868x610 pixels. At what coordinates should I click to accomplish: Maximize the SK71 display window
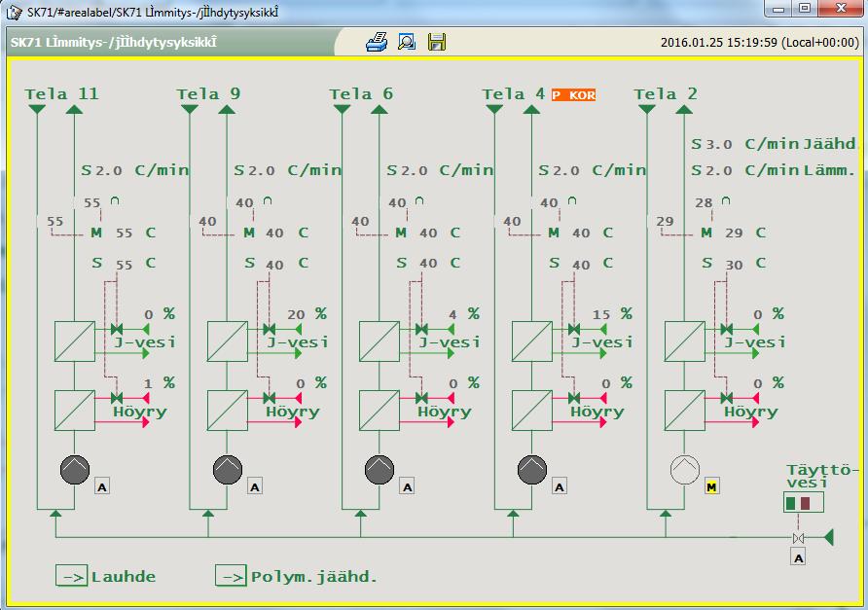(805, 9)
